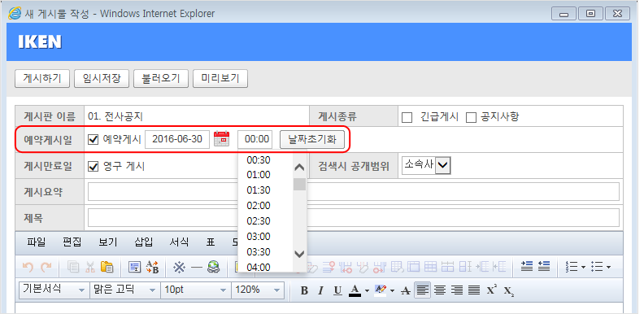Click the 게시하기 button

coord(42,78)
